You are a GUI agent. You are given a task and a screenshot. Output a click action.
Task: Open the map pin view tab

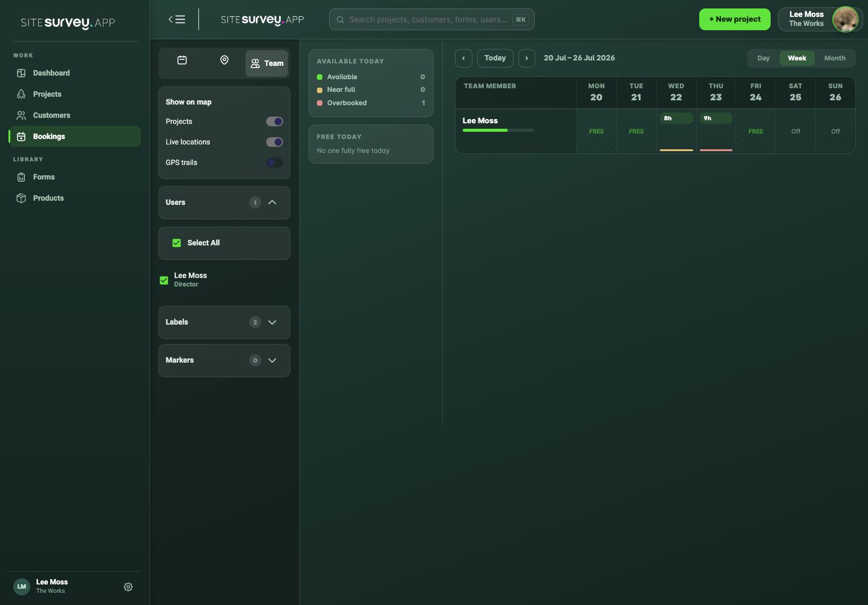point(224,60)
